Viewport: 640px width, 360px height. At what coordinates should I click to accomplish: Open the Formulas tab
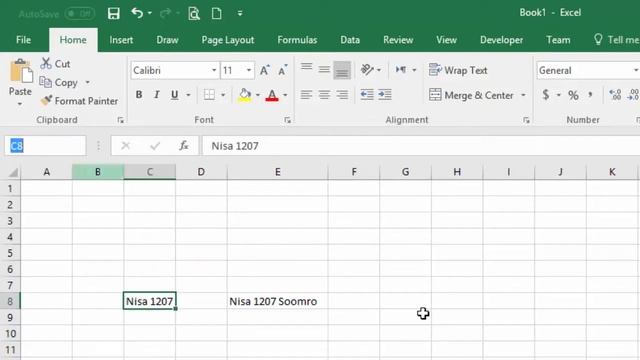click(x=297, y=40)
